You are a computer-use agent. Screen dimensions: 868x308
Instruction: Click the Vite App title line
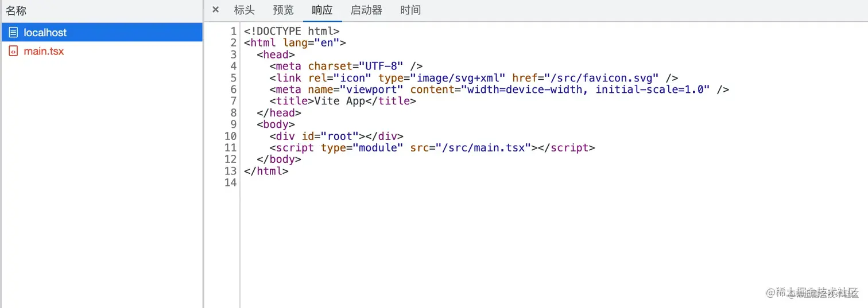(x=343, y=101)
